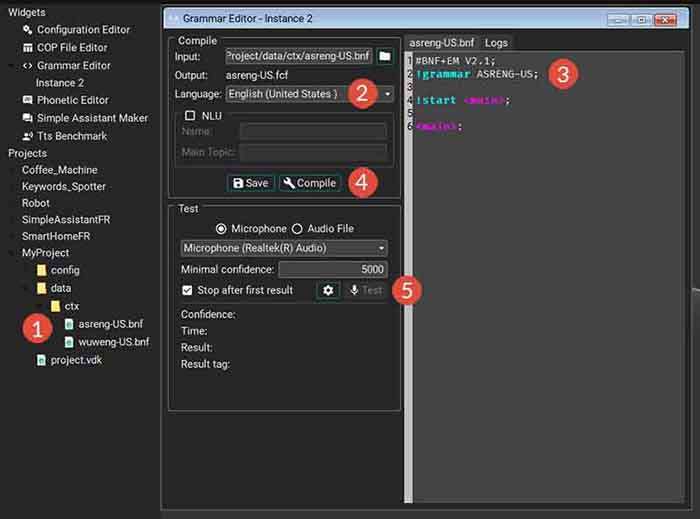
Task: Switch to the asreng-US.bnf tab
Action: pyautogui.click(x=441, y=43)
